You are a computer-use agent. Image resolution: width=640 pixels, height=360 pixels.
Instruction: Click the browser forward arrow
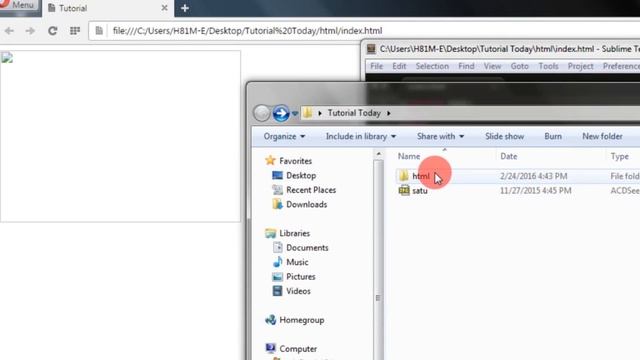pos(30,31)
